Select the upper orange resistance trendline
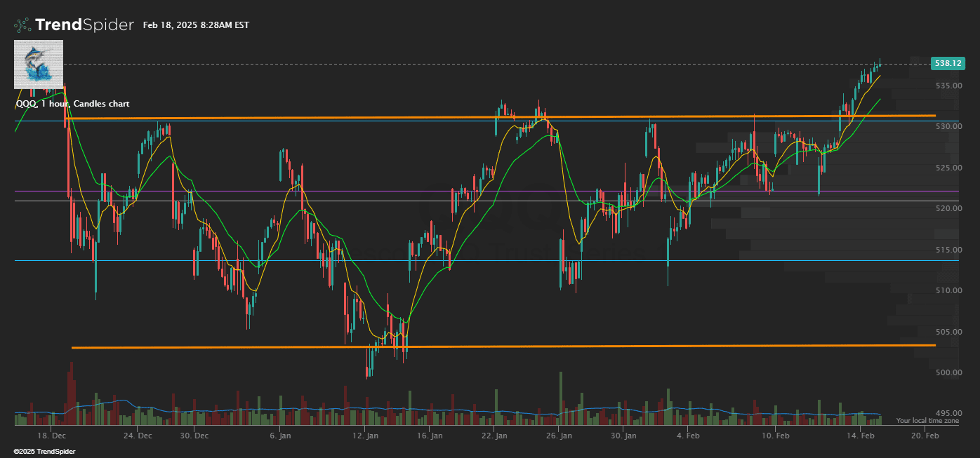 pos(500,117)
